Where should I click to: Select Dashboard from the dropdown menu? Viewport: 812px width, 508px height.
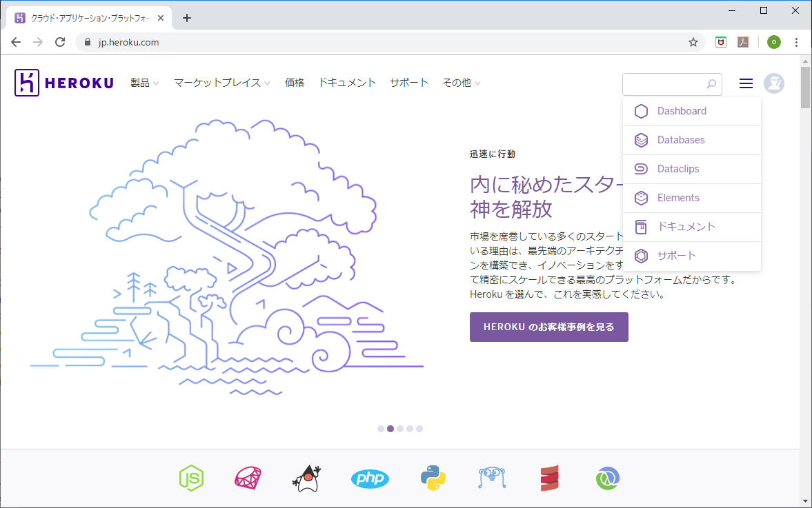click(x=692, y=111)
